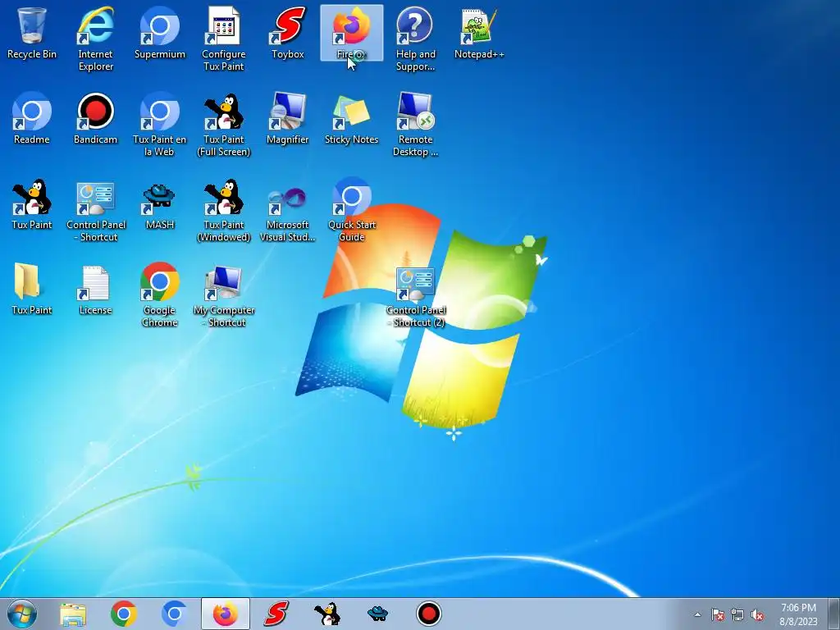Select the Remote Desktop shortcut
The image size is (840, 630).
point(415,125)
